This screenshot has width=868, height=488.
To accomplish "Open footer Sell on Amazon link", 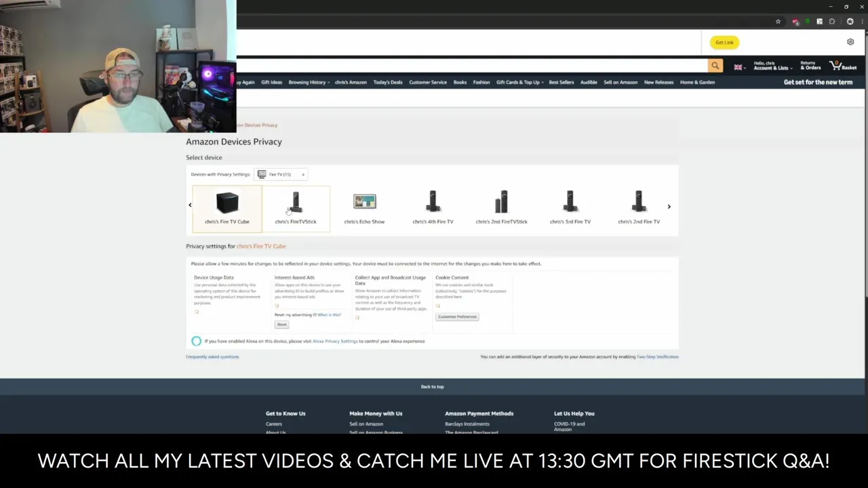I will pyautogui.click(x=366, y=424).
